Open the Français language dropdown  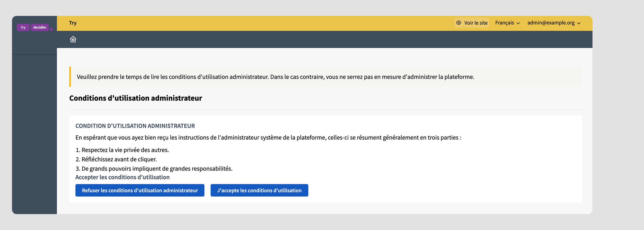point(507,23)
